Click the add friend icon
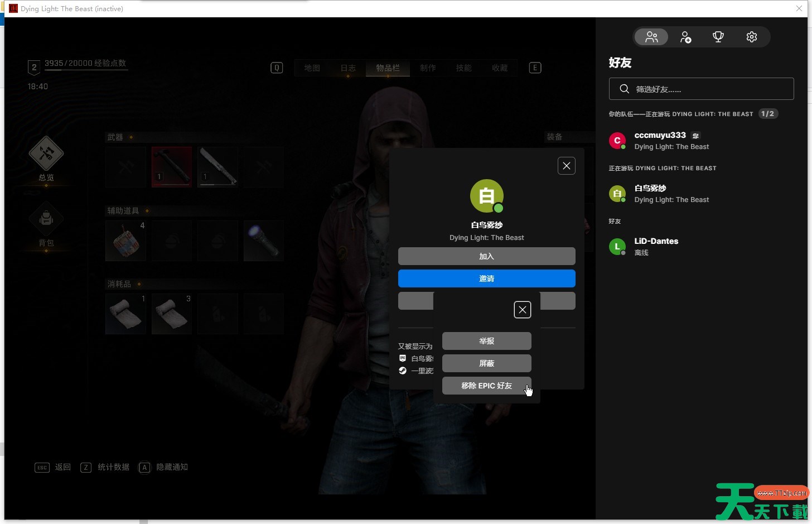 [x=685, y=37]
